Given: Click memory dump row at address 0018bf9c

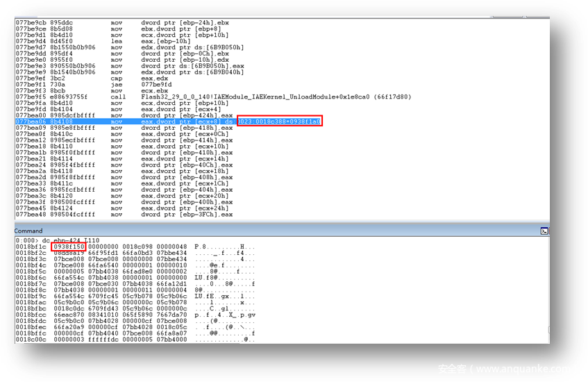Looking at the screenshot, I should tap(139, 296).
